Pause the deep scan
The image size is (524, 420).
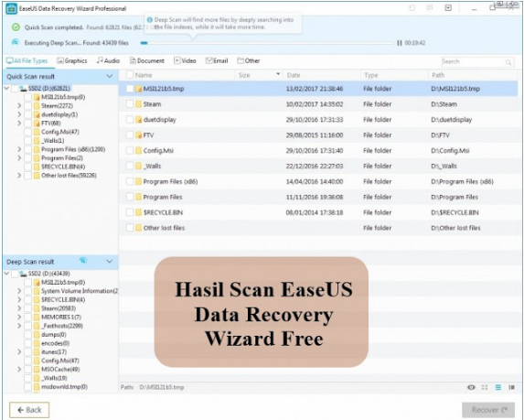tap(399, 43)
